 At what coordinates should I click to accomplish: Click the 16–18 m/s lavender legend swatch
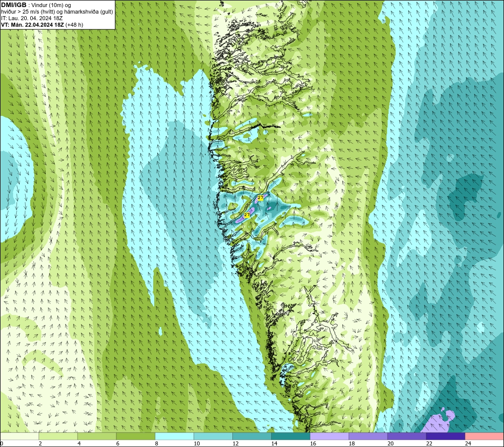coord(329,436)
